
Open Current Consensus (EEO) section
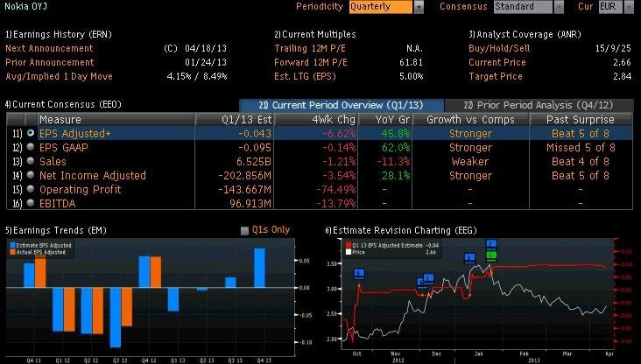63,105
